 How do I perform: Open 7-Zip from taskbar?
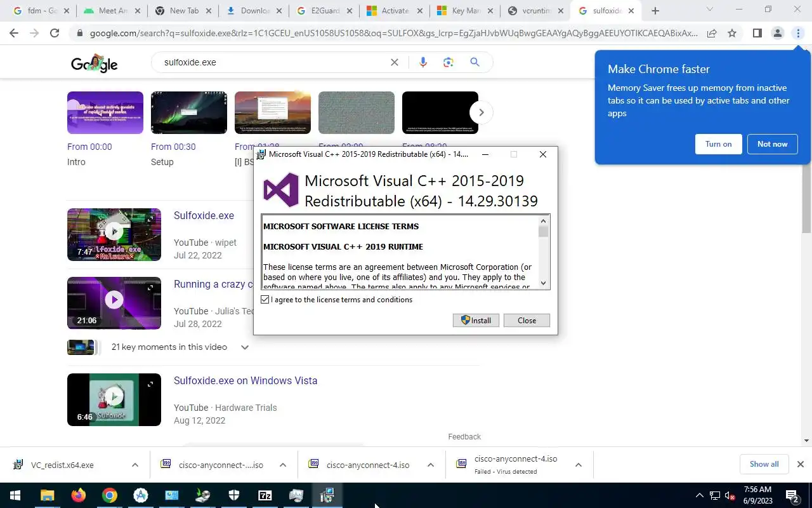(265, 495)
